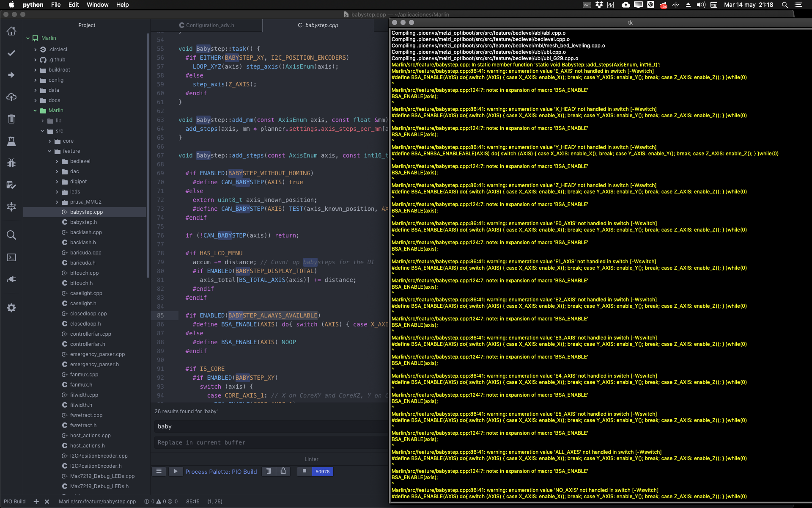812x508 pixels.
Task: Stop the running process with square button
Action: point(304,472)
